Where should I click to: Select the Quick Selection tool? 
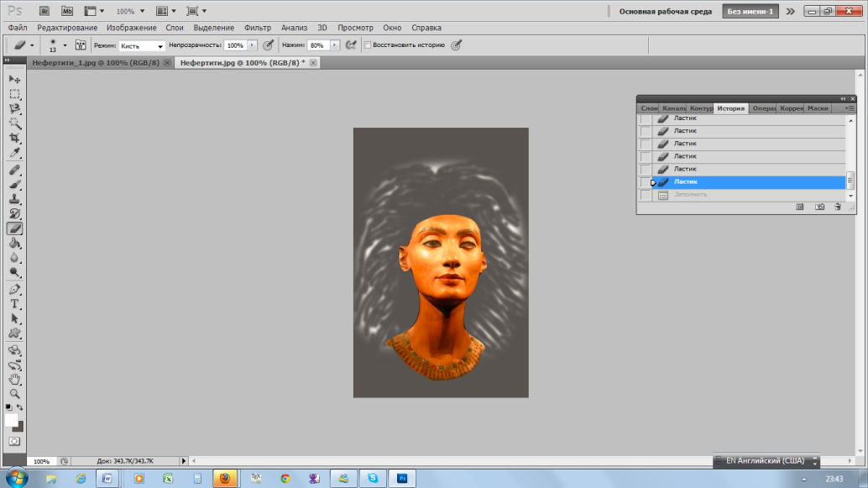point(14,123)
